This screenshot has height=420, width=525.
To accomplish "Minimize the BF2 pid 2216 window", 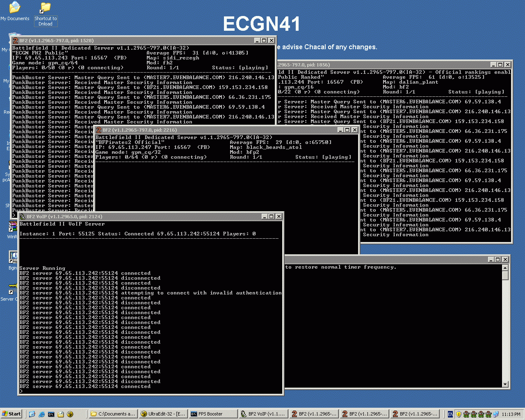I will tap(340, 130).
